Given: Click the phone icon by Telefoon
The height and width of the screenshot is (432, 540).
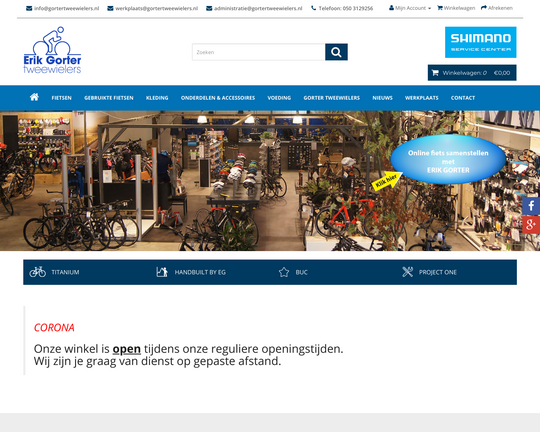Looking at the screenshot, I should [x=313, y=8].
